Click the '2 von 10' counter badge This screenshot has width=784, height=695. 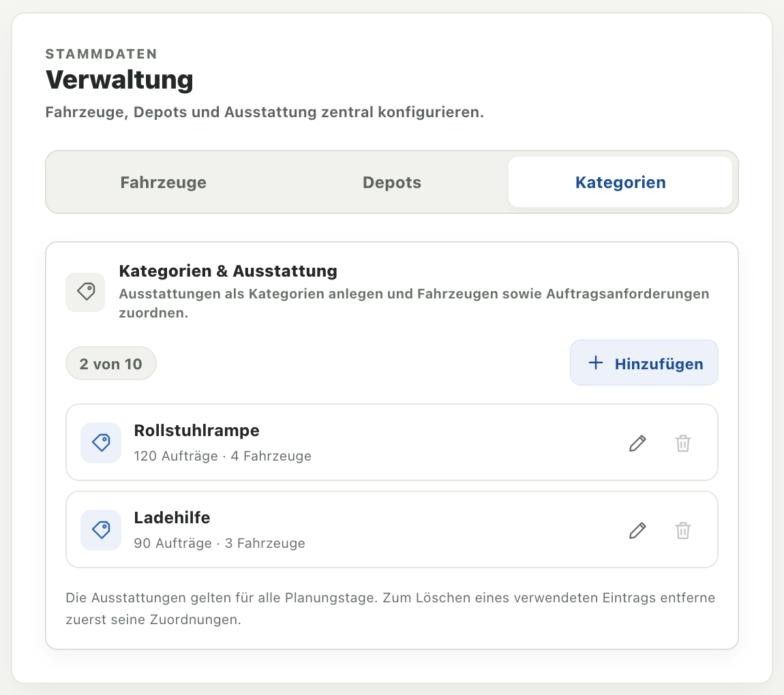(x=111, y=364)
